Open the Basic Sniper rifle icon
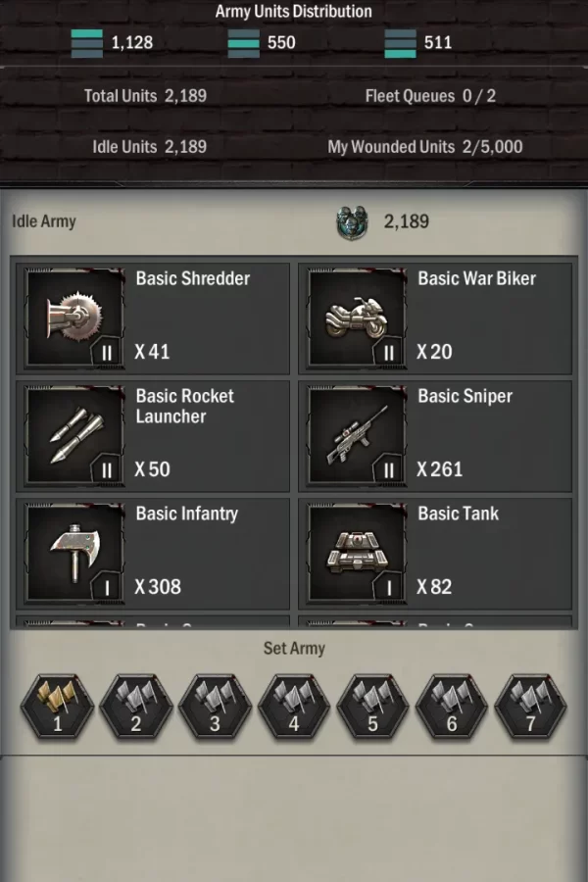The width and height of the screenshot is (588, 882). [x=357, y=435]
